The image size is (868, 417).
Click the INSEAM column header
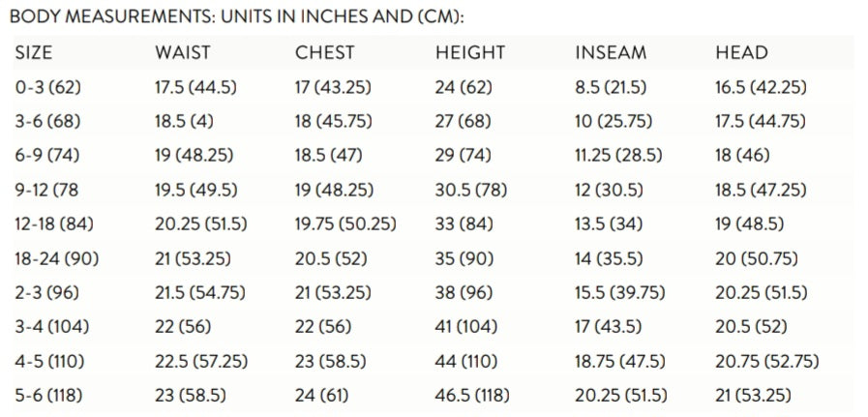pyautogui.click(x=611, y=52)
